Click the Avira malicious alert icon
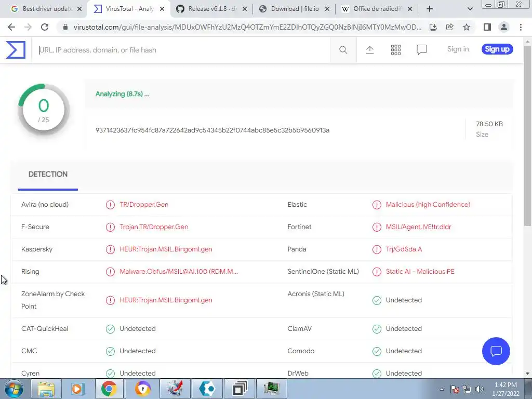Image resolution: width=532 pixels, height=399 pixels. pyautogui.click(x=110, y=205)
